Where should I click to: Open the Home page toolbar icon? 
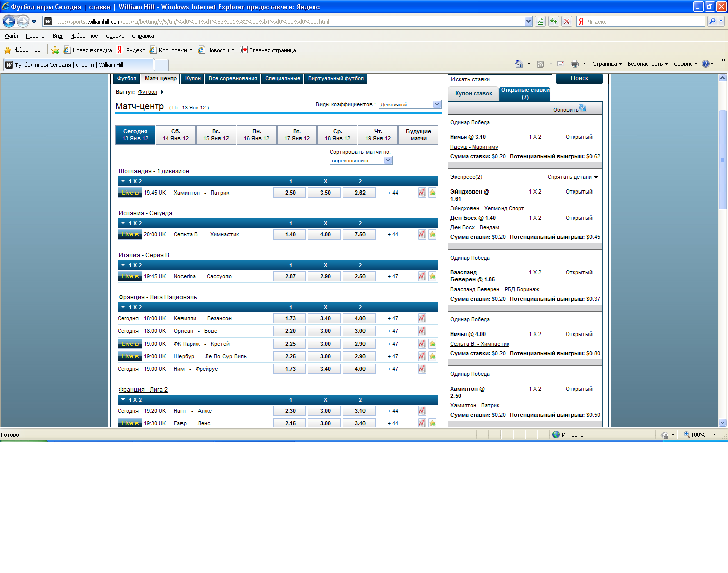pyautogui.click(x=519, y=64)
